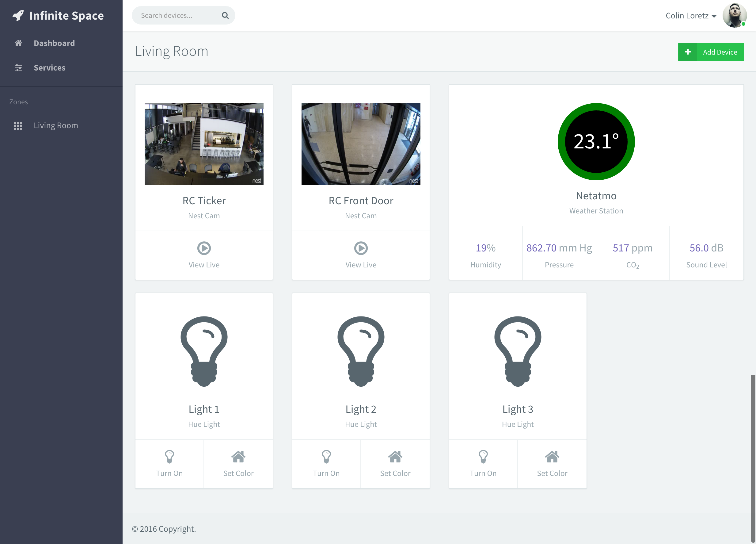756x544 pixels.
Task: Turn on Light 3
Action: [x=483, y=464]
